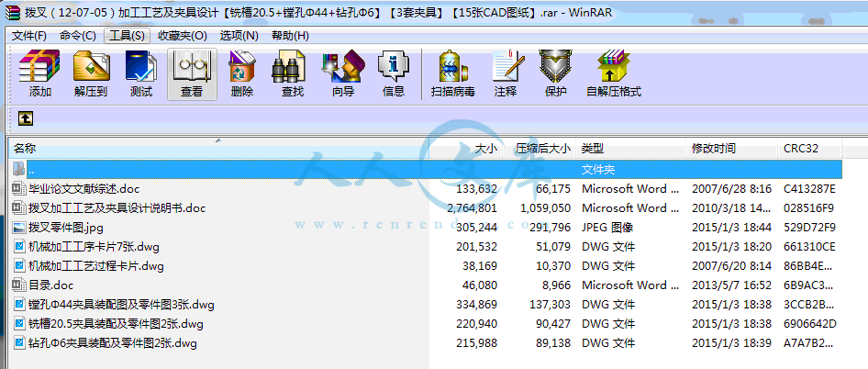Click the DWG icon of 镗孔Φ44夹具装配图及零件图3张.dwg
This screenshot has height=369, width=868.
click(19, 305)
